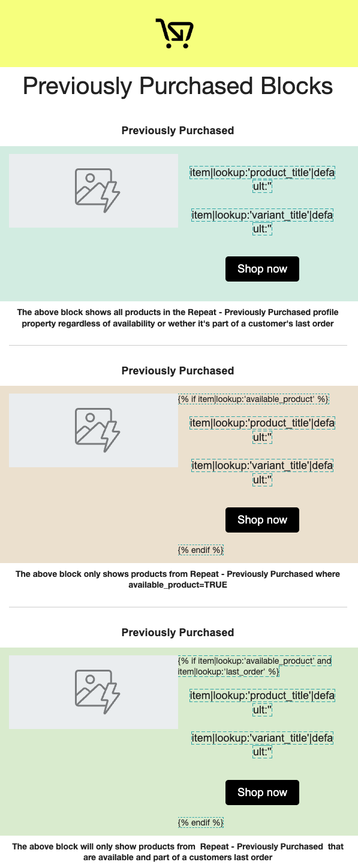Select the text explaining available_product=TRUE filtering
Screen dimensions: 358x868
point(178,579)
